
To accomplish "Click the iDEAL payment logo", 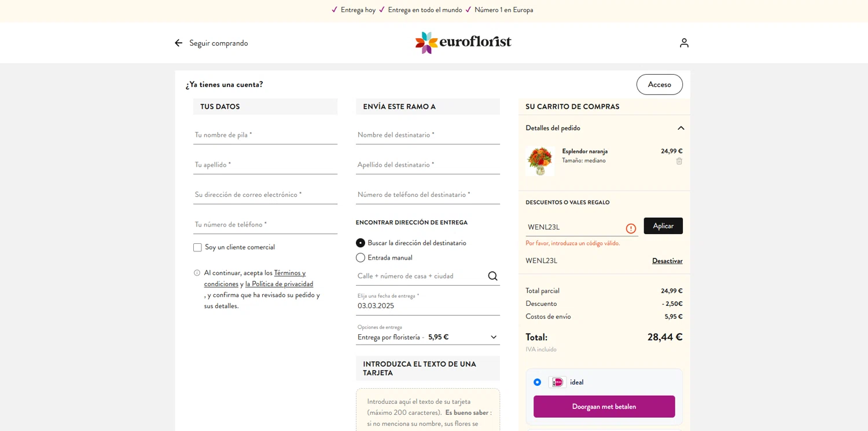I will click(557, 382).
